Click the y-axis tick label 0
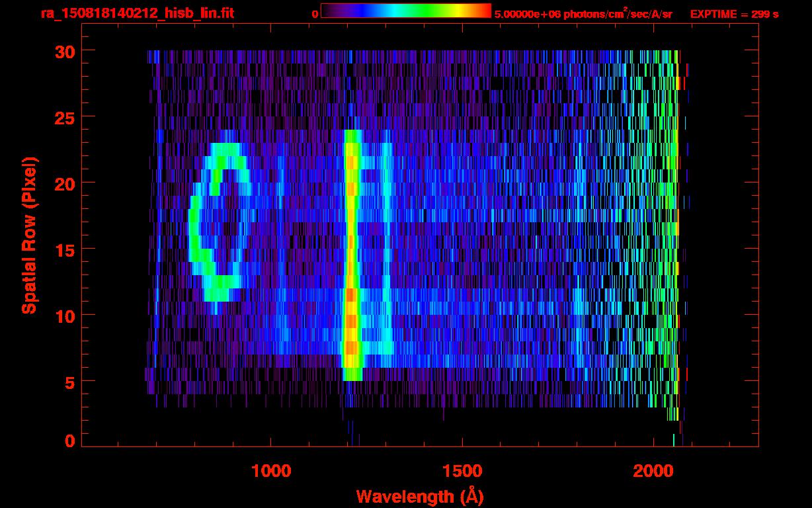The width and height of the screenshot is (812, 508). pyautogui.click(x=70, y=441)
